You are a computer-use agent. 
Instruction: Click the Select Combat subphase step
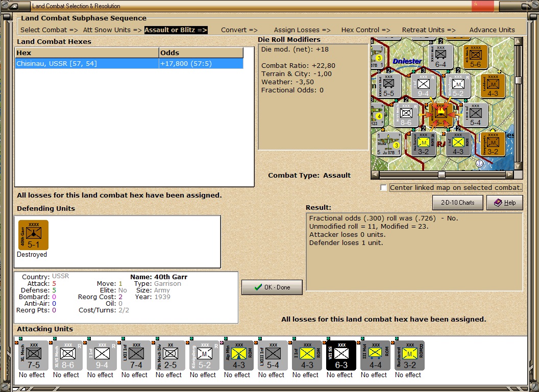click(x=49, y=30)
